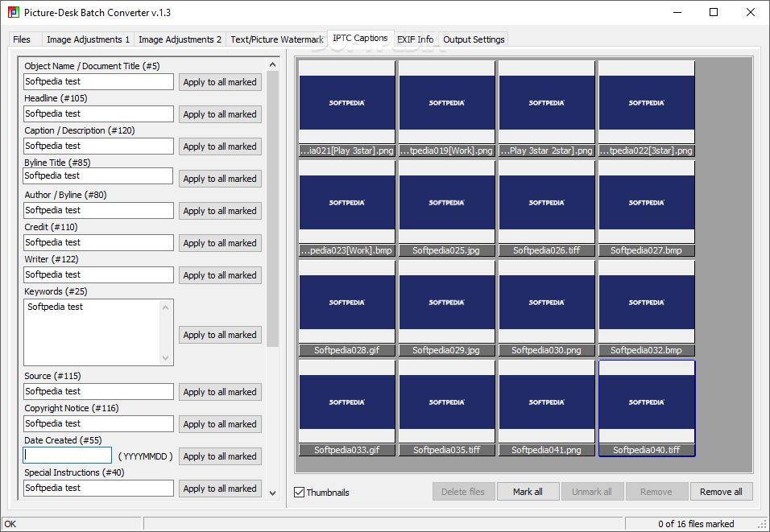Select thumbnail ending pedia023[Work].bmp
Screen dimensions: 770x532
click(347, 208)
